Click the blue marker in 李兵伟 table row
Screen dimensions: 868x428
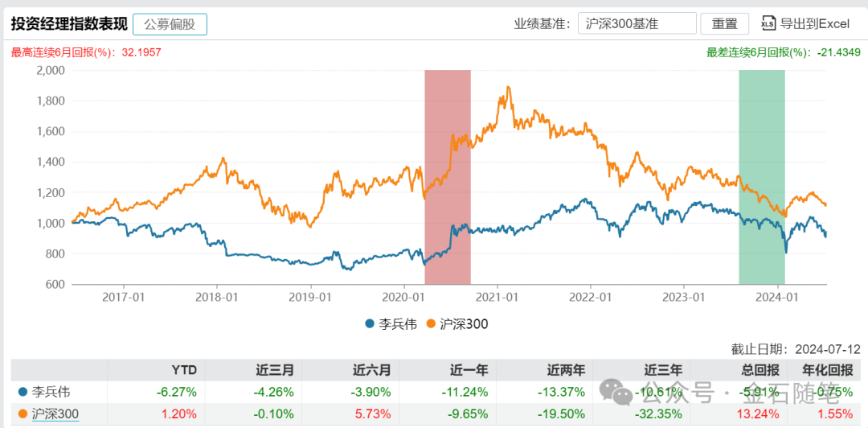point(22,393)
